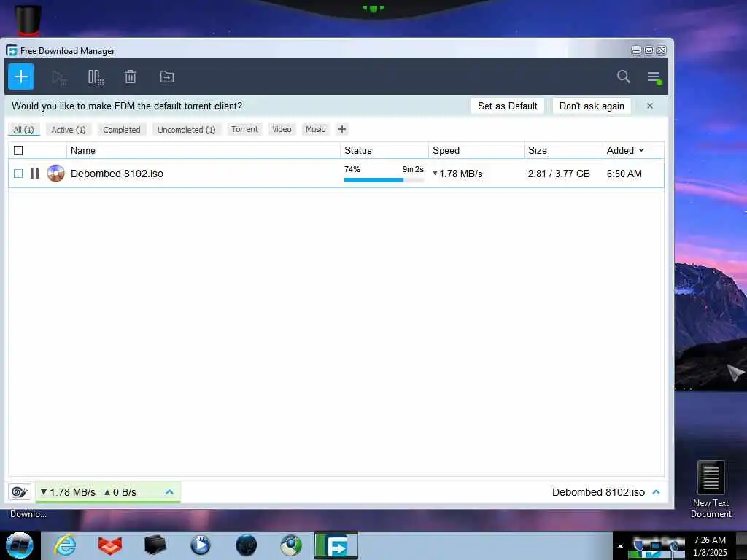Select the Torrent filter tab
This screenshot has width=747, height=560.
coord(244,129)
